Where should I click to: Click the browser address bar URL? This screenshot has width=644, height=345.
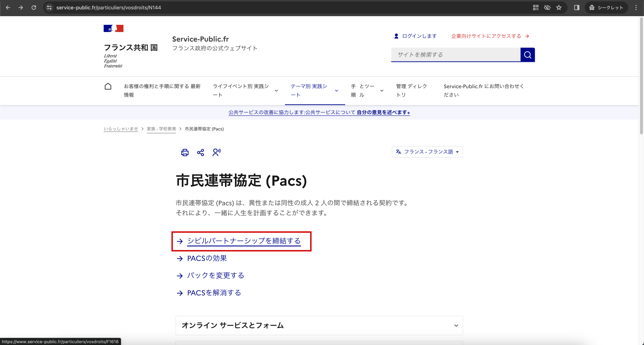click(x=109, y=8)
